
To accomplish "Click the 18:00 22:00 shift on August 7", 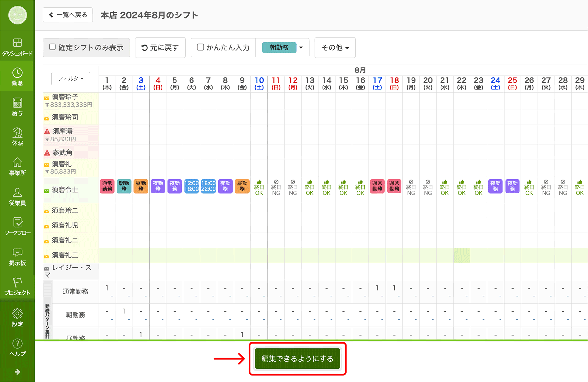I will [208, 186].
